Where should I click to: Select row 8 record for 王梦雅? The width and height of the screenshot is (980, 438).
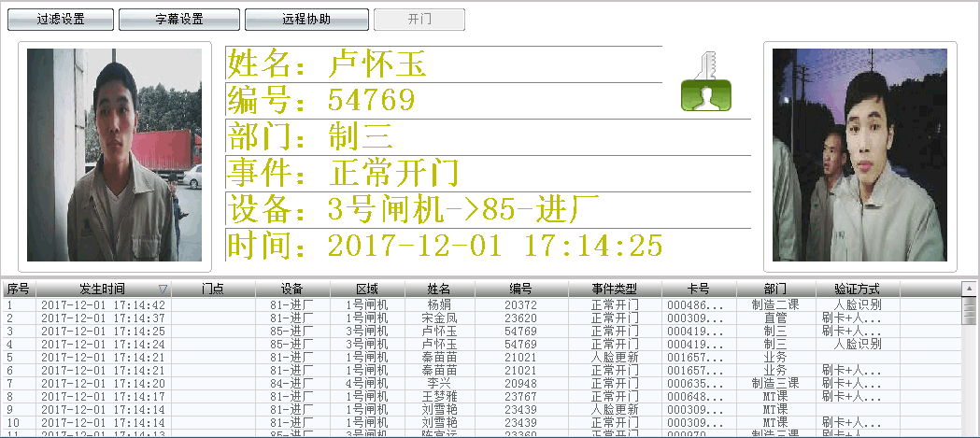click(x=438, y=396)
